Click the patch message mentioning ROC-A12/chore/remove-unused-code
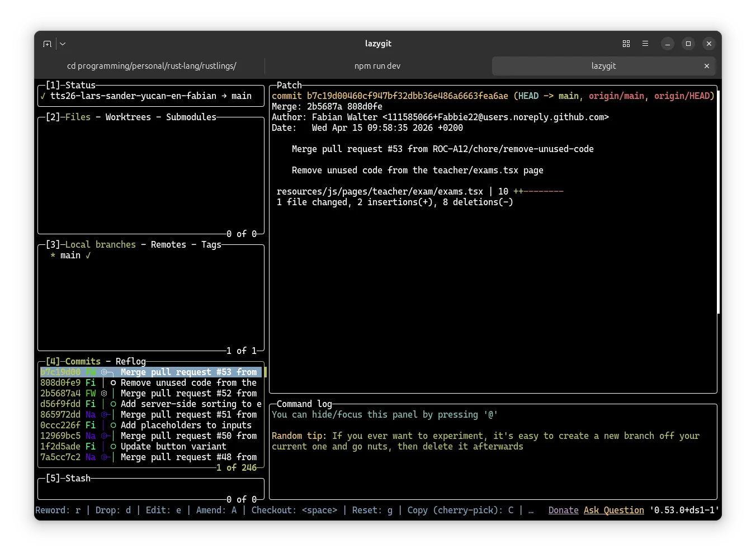Image resolution: width=756 pixels, height=558 pixels. click(443, 149)
